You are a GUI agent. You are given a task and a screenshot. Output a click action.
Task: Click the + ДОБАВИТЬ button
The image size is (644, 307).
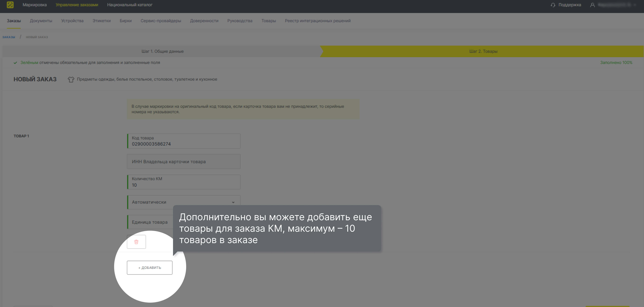(x=149, y=267)
